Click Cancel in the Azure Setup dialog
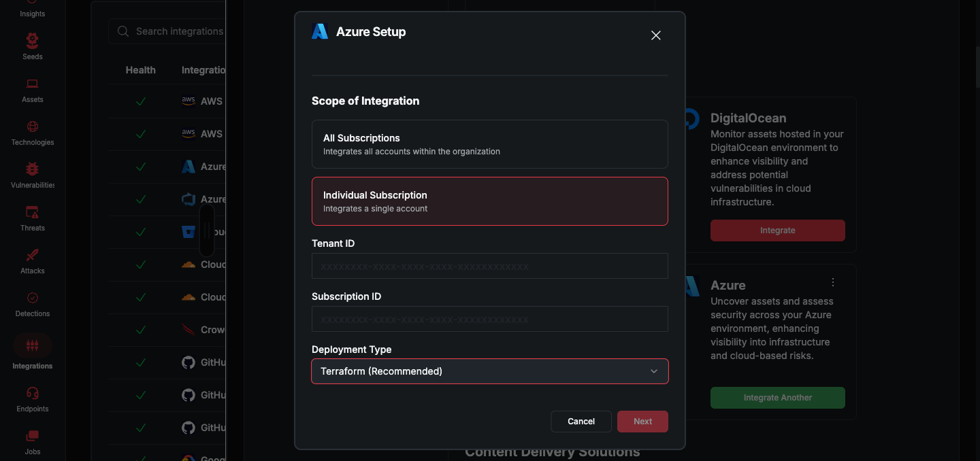Viewport: 980px width, 461px height. [581, 422]
